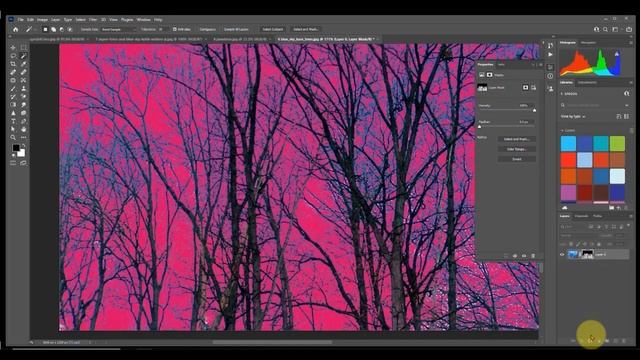Open the Edit Toolbar three-dots icon
Image resolution: width=640 pixels, height=360 pixels.
click(x=23, y=138)
